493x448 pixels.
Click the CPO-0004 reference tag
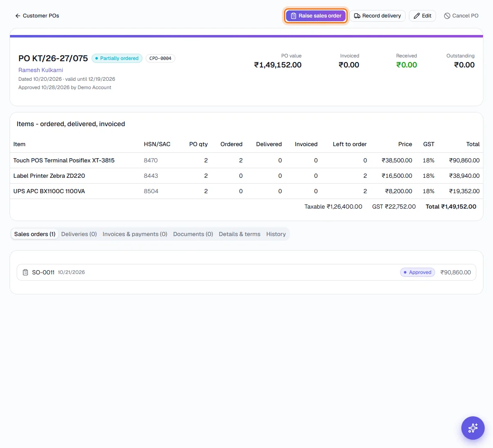160,58
